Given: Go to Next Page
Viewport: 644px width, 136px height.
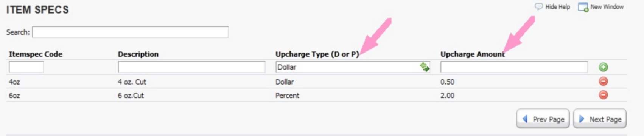Looking at the screenshot, I should point(600,119).
